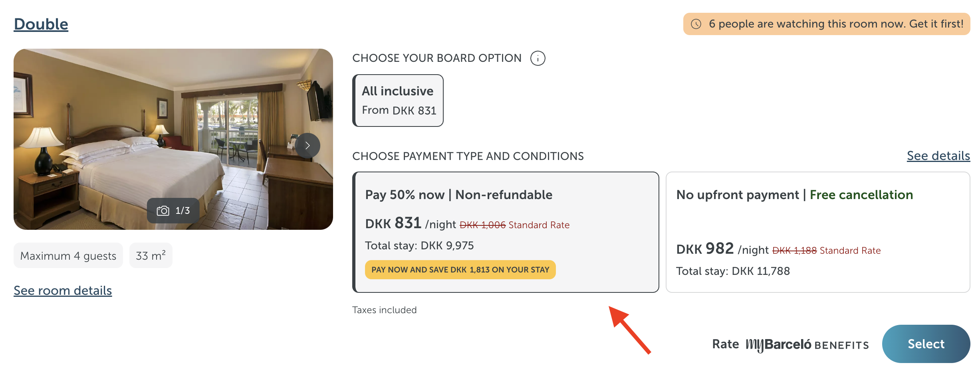Click the Maximum 4 guests tag
Viewport: 980px width, 375px height.
tap(68, 256)
